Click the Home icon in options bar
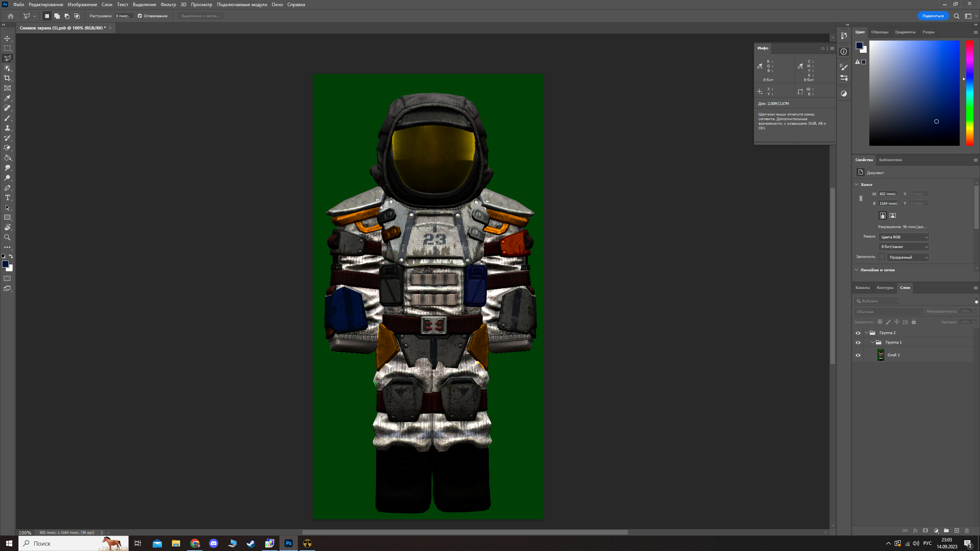 (11, 16)
